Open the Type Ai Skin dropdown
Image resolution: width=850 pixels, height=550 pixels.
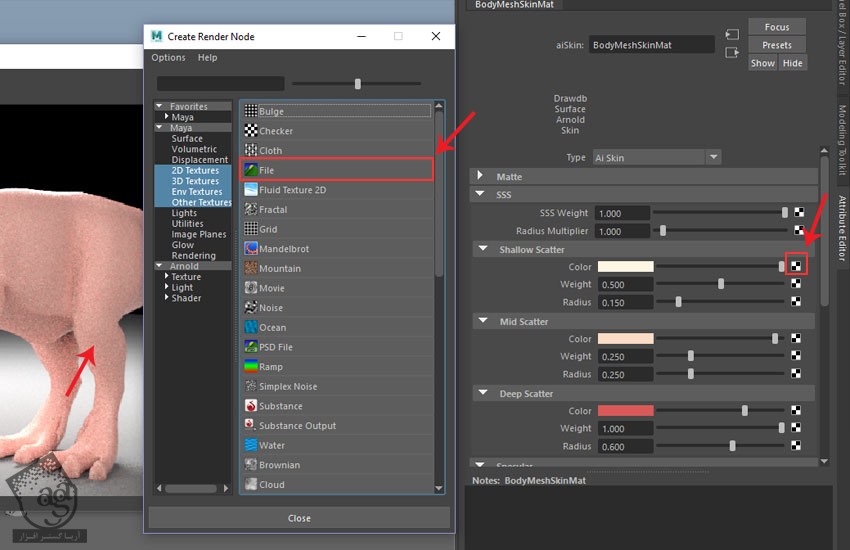pos(656,158)
